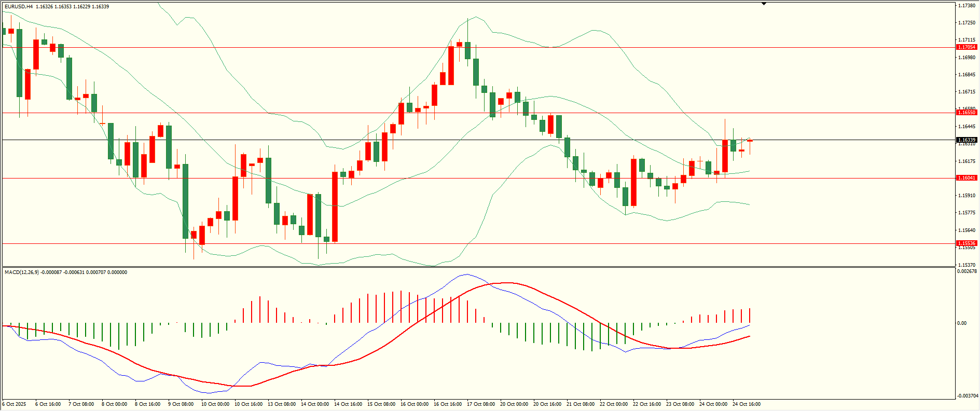Viewport: 980px width, 411px height.
Task: Select the 1.16041 red price level label
Action: point(967,178)
